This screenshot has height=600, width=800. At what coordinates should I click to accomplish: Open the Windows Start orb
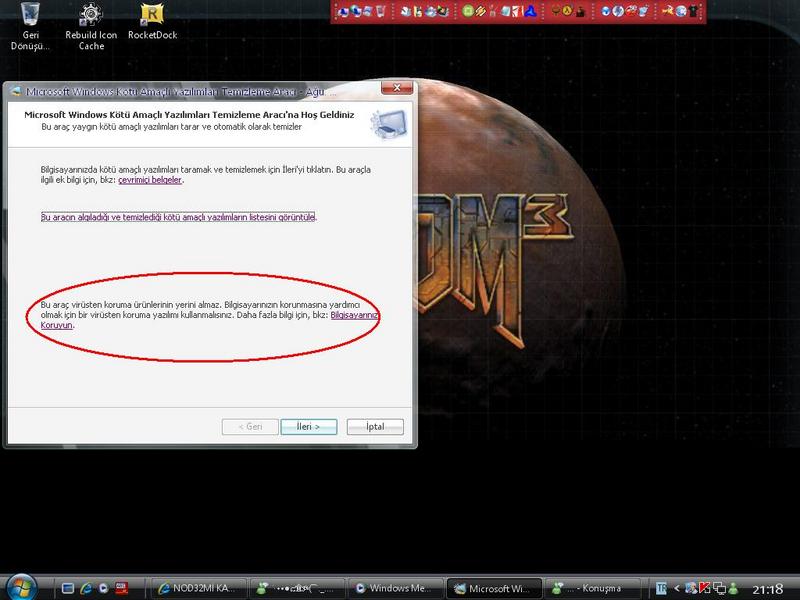[x=22, y=587]
